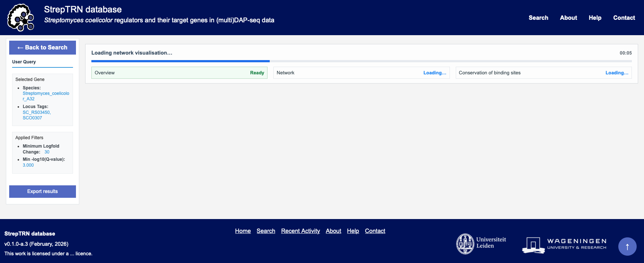
Task: Click the Q-value 3.000 filter value
Action: [28, 165]
